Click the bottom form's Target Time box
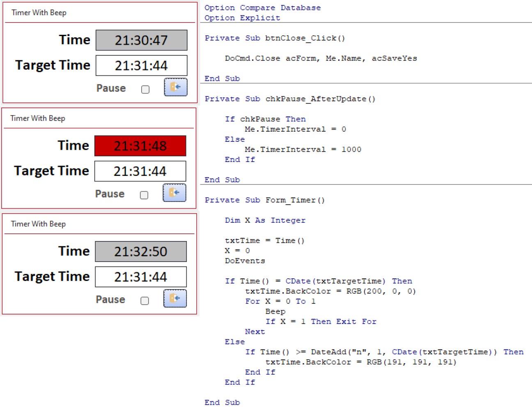The height and width of the screenshot is (410, 532). (x=141, y=277)
